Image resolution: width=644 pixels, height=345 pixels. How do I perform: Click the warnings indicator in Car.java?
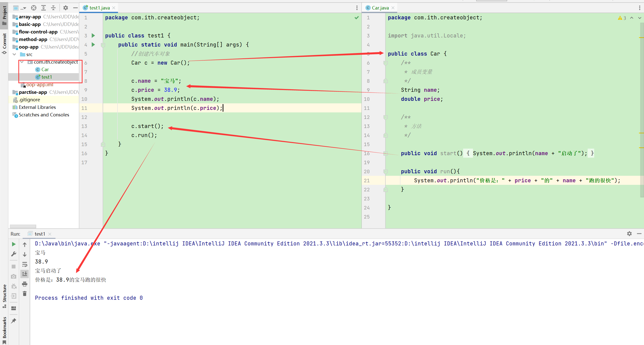pos(622,18)
